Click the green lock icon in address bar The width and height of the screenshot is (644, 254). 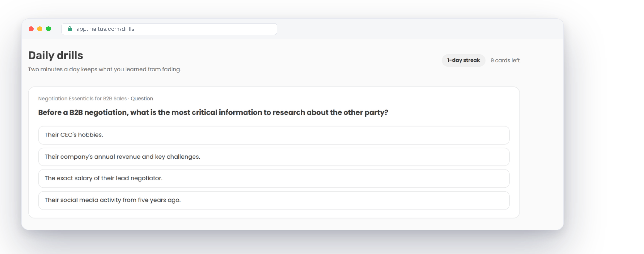(70, 29)
